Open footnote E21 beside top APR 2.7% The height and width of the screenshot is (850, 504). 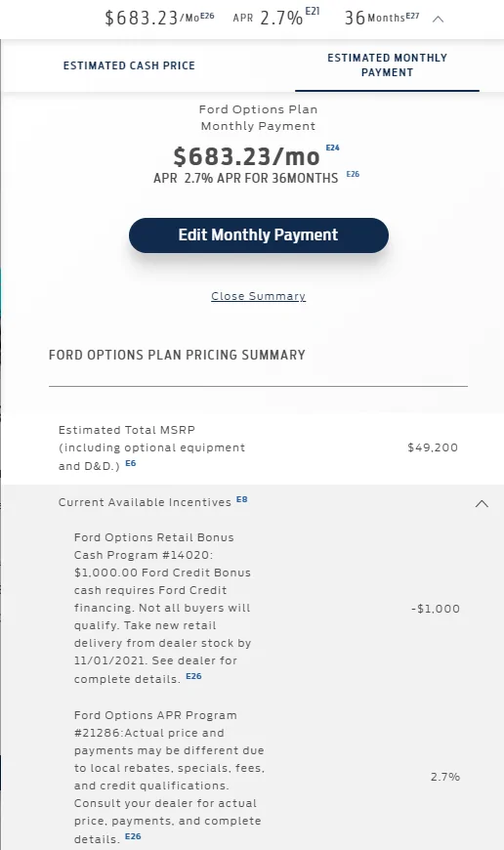(x=313, y=11)
